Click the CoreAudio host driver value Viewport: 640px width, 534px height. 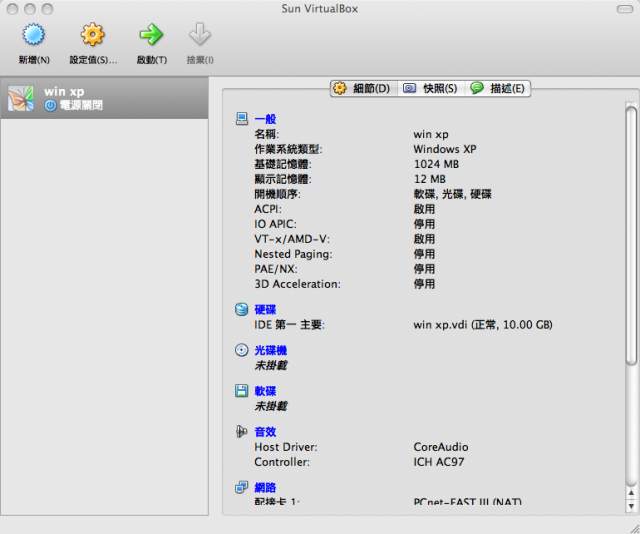(441, 447)
